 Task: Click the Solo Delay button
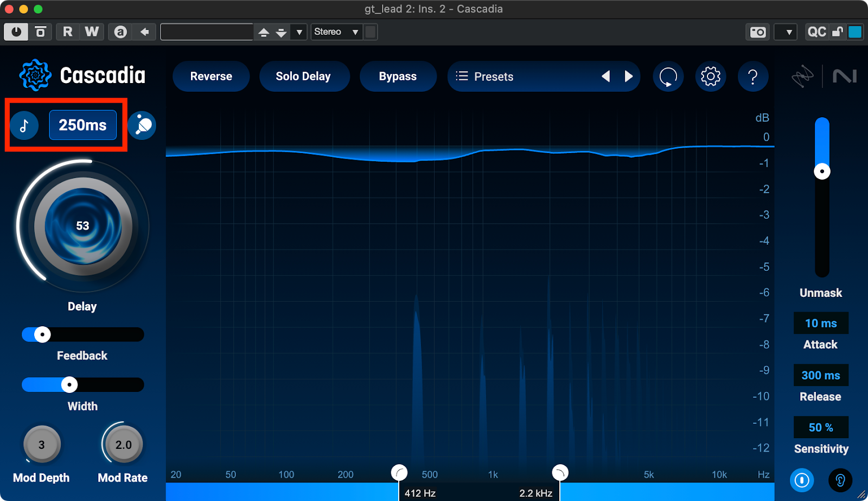(303, 77)
